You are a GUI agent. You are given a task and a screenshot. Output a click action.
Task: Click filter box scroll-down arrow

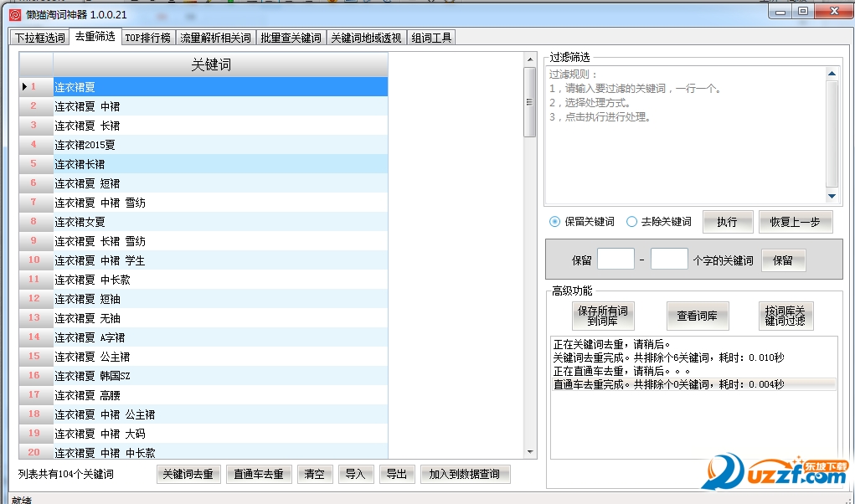point(832,196)
